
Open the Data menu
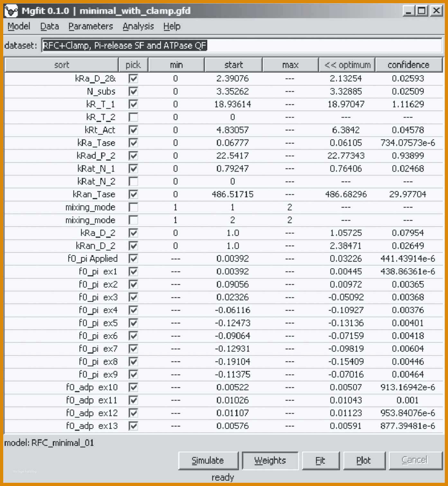pyautogui.click(x=50, y=26)
